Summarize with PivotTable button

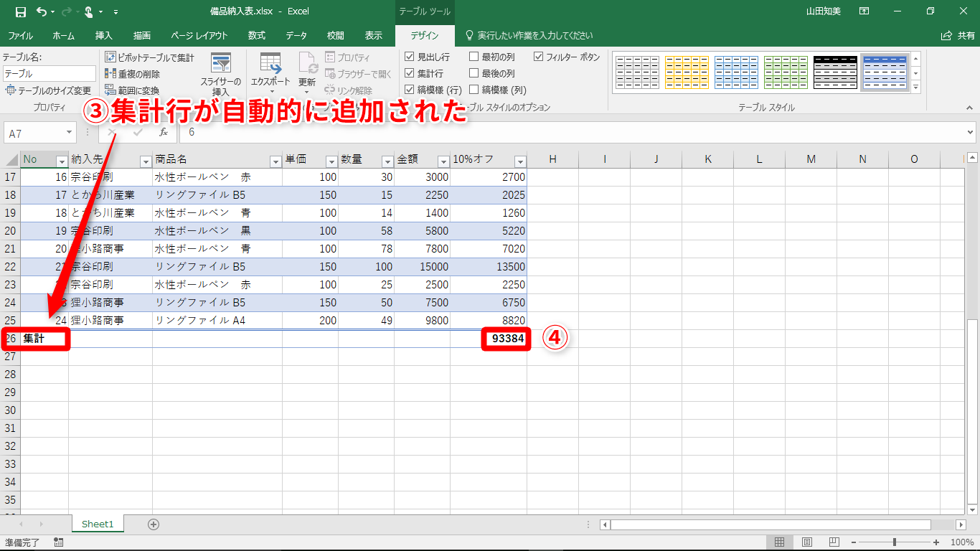(x=149, y=57)
